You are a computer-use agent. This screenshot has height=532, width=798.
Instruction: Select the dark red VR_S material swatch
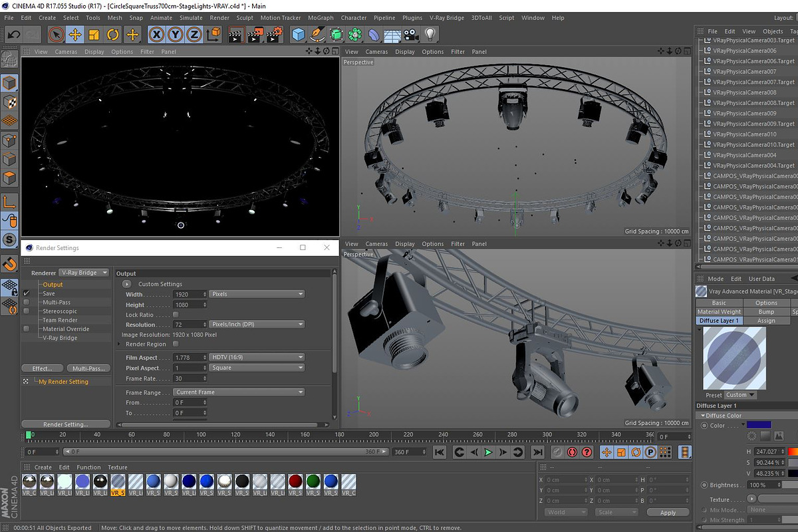pos(295,482)
